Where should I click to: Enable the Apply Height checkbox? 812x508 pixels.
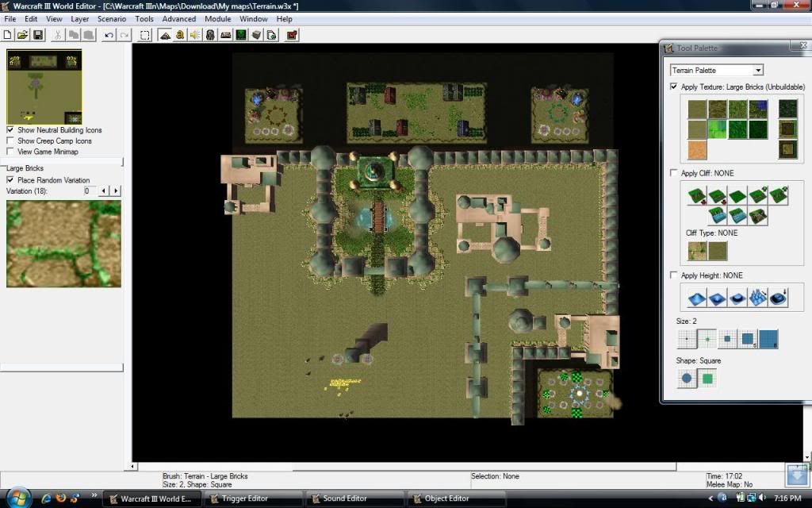pos(674,275)
